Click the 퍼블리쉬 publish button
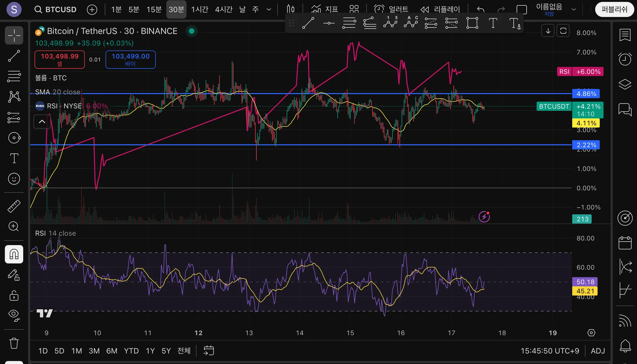Image resolution: width=637 pixels, height=364 pixels. [614, 9]
